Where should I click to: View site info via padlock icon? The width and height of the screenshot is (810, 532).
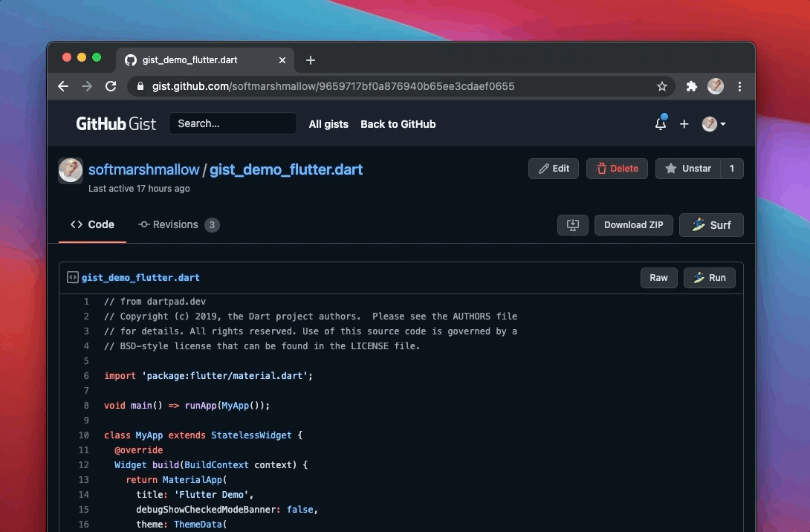pyautogui.click(x=140, y=86)
